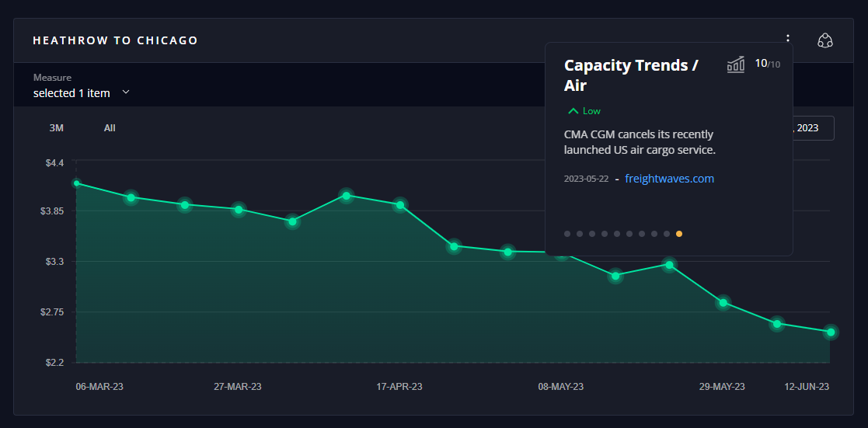Select the fifth carousel dot
Image resolution: width=868 pixels, height=428 pixels.
click(617, 234)
